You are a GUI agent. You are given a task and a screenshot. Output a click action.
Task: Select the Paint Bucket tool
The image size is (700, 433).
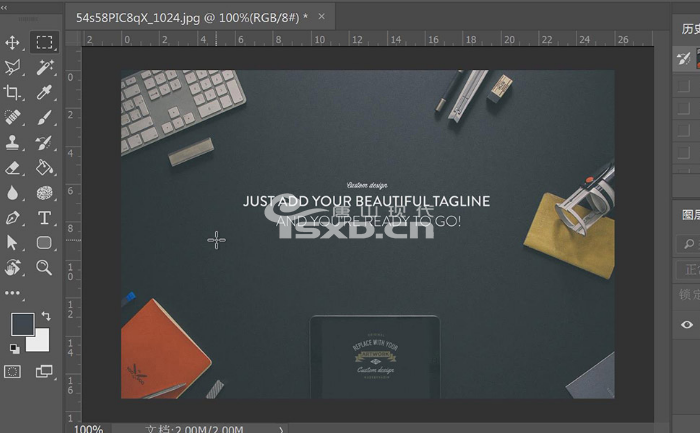click(x=44, y=168)
